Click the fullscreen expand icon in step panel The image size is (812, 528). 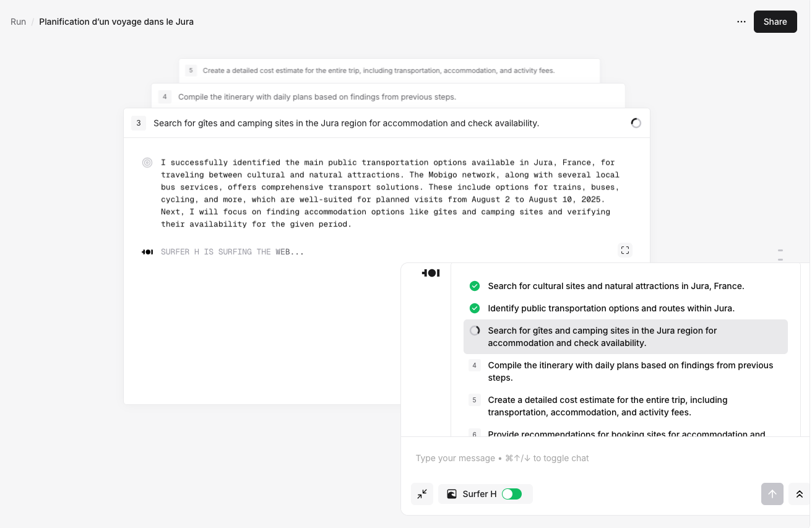pyautogui.click(x=625, y=251)
